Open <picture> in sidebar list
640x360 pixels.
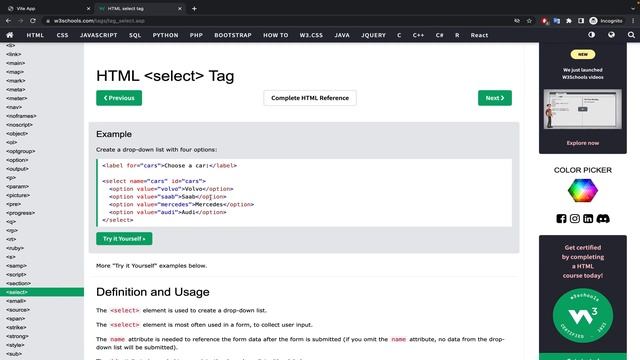click(x=18, y=196)
